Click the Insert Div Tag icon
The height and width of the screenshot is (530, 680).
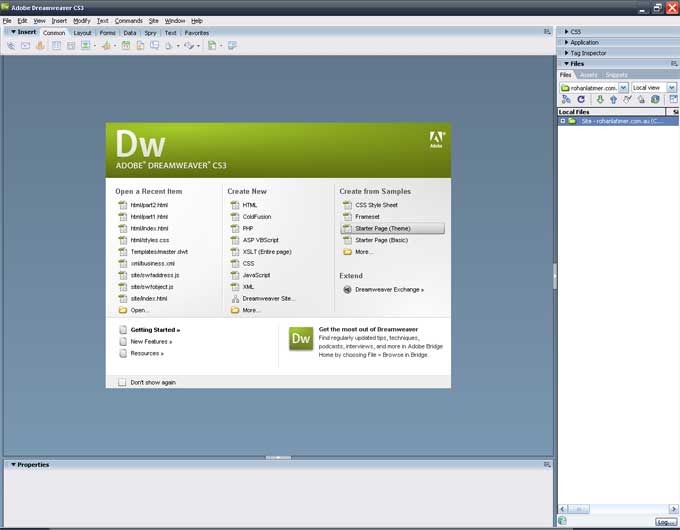71,46
